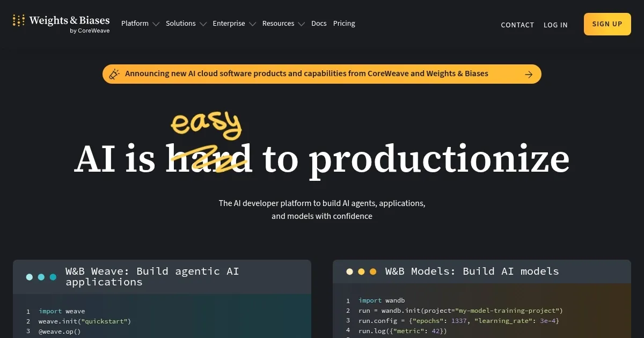644x338 pixels.
Task: Click the SIGN UP button
Action: coord(607,24)
